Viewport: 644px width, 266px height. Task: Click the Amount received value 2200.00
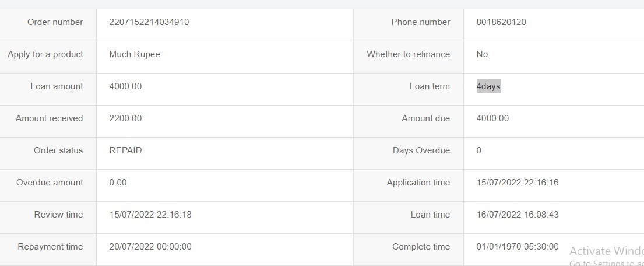point(125,118)
